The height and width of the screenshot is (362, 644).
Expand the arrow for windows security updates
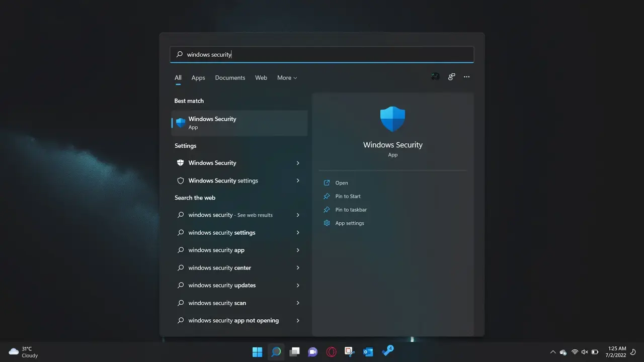click(298, 286)
